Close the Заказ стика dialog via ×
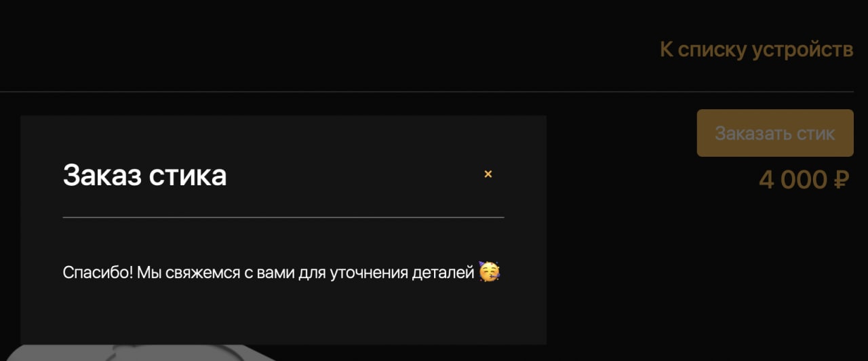 pos(488,174)
